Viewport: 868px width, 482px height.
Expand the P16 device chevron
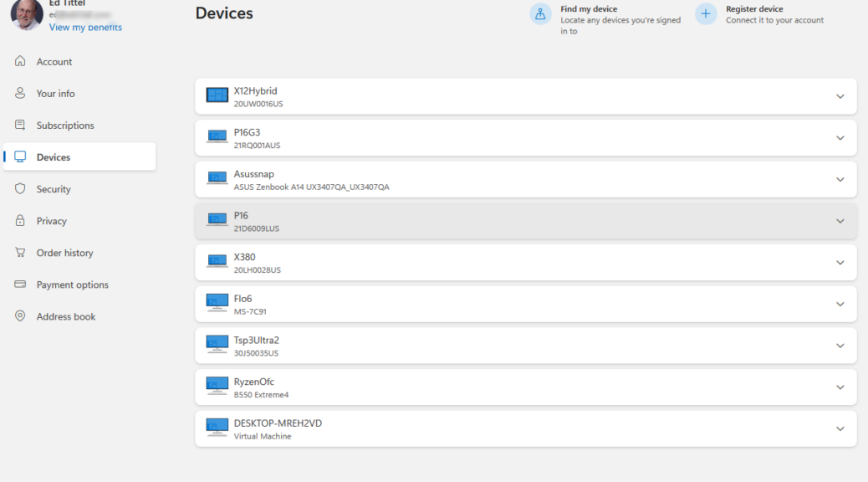(840, 221)
